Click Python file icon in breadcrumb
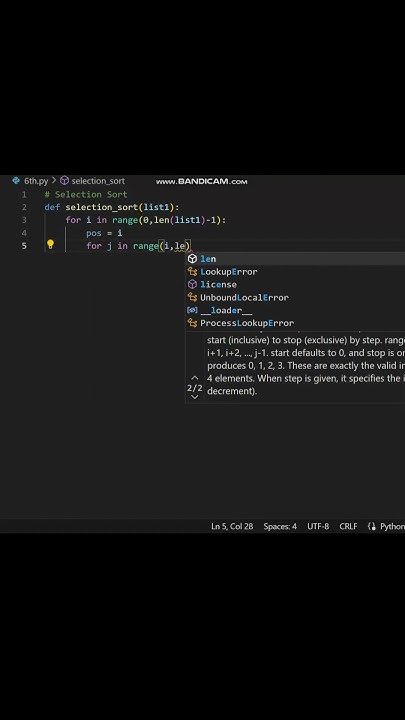The width and height of the screenshot is (405, 720). coord(17,180)
